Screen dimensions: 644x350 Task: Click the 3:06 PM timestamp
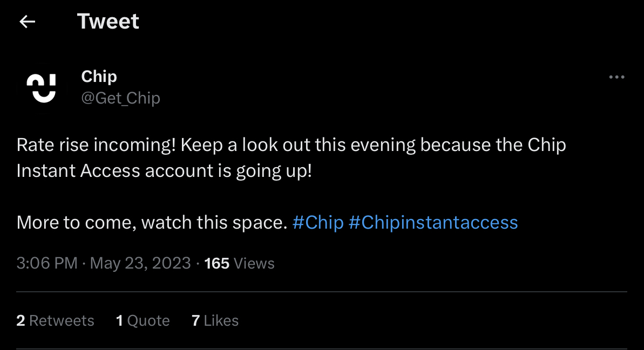47,263
